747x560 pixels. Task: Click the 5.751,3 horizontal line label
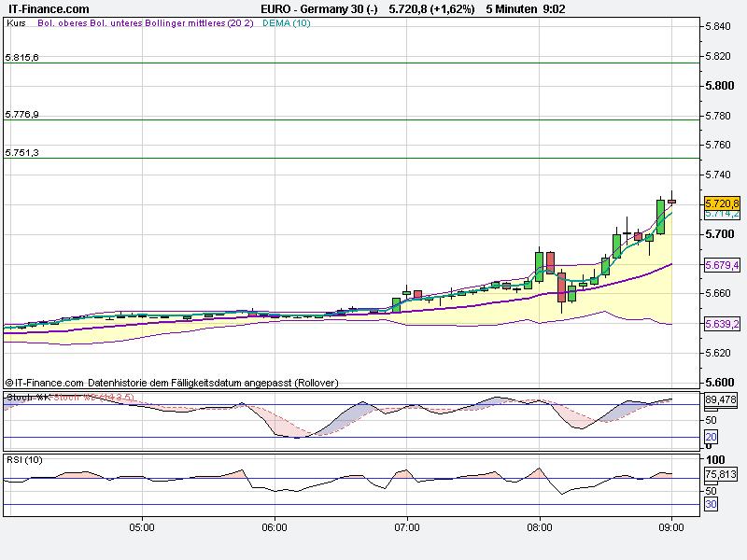point(21,153)
